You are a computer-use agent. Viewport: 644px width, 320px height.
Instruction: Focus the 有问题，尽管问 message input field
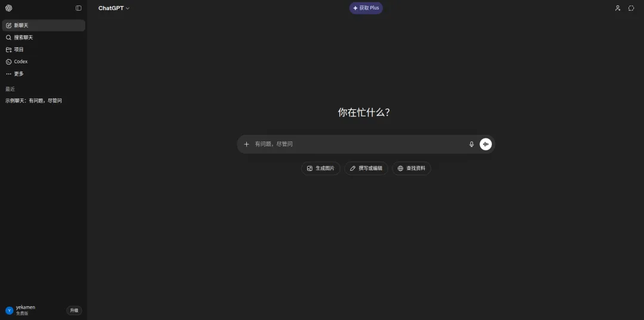360,144
